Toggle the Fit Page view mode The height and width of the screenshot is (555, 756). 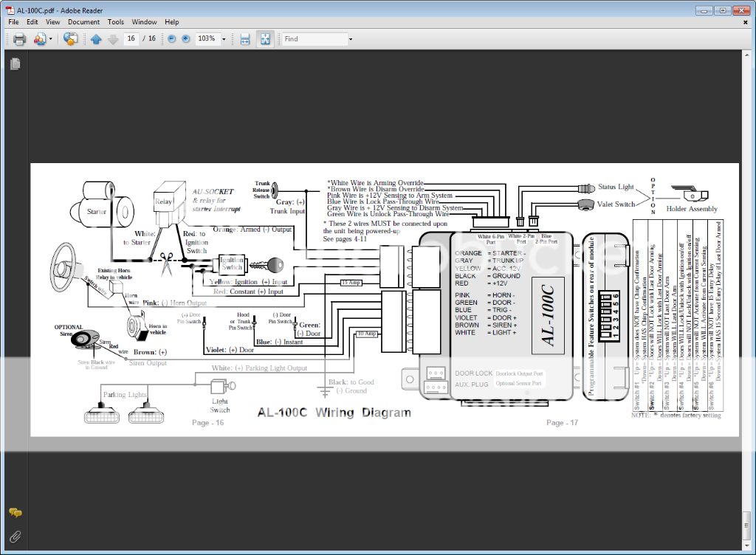[x=264, y=38]
